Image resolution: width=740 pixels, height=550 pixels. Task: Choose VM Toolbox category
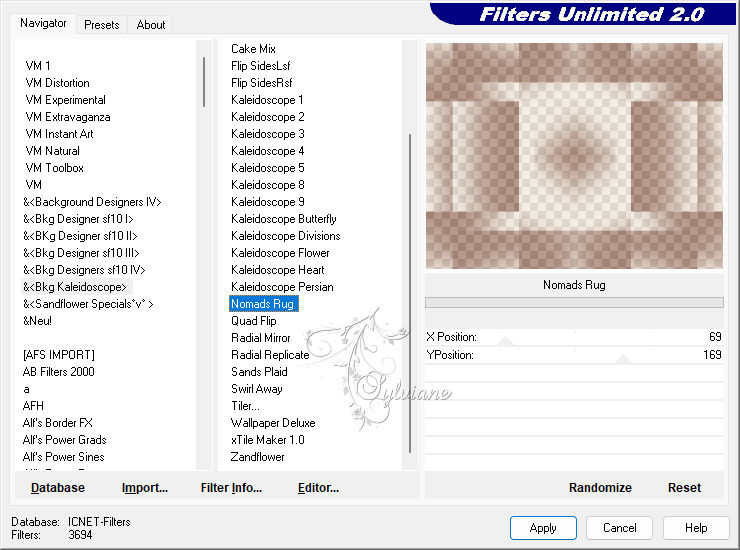[x=54, y=168]
